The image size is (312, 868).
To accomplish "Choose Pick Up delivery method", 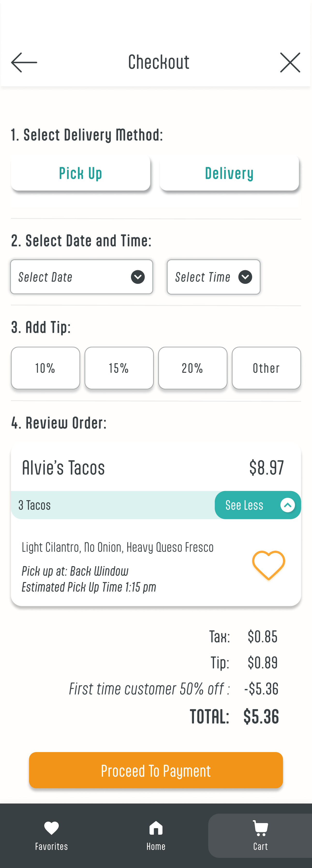I will click(81, 173).
